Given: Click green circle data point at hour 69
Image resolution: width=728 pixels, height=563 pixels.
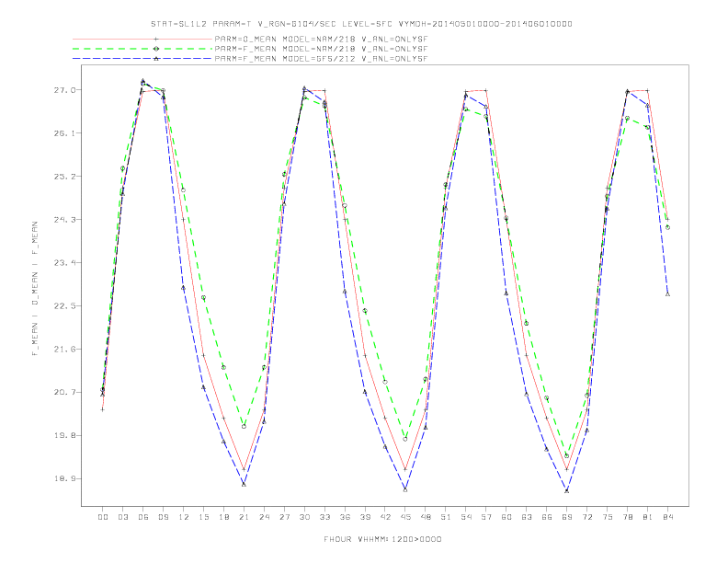Looking at the screenshot, I should pyautogui.click(x=567, y=455).
